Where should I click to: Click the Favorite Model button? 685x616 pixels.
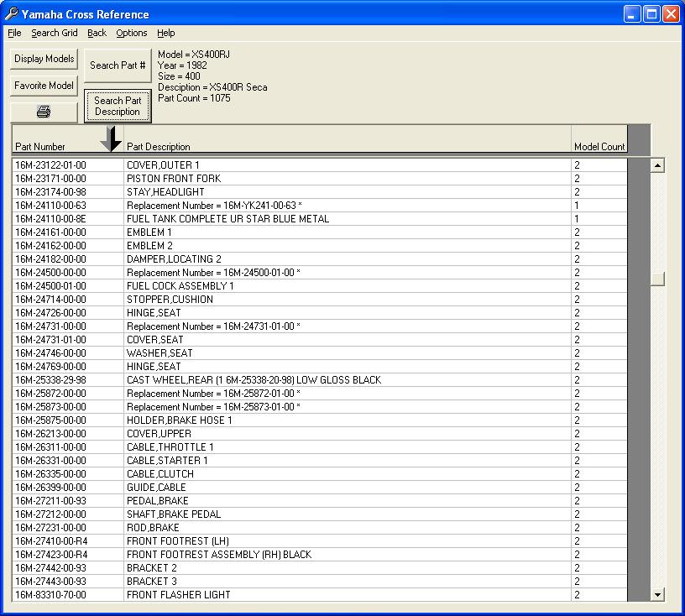click(44, 86)
